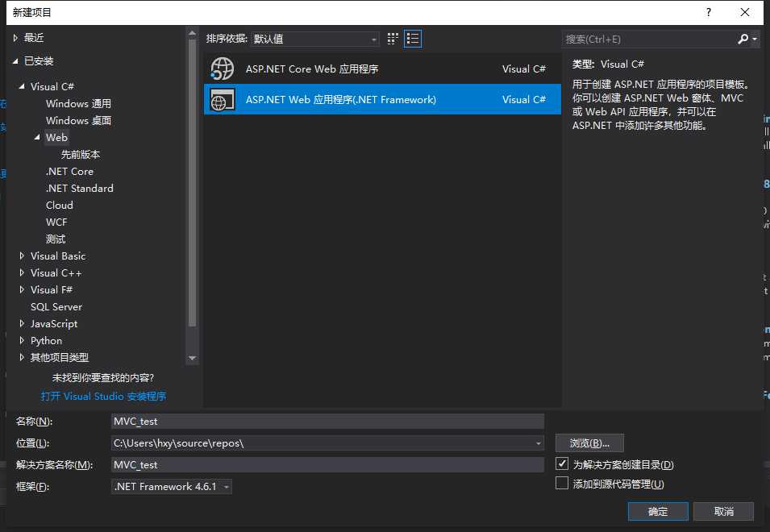The image size is (770, 532).
Task: Close the New Project dialog
Action: pos(744,12)
